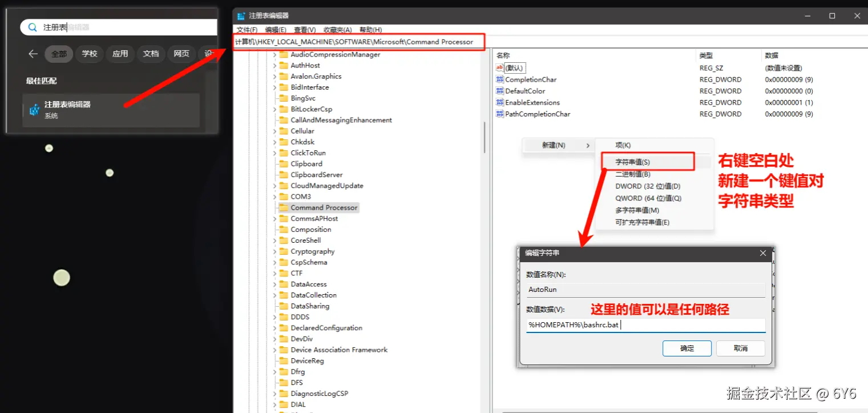Image resolution: width=868 pixels, height=413 pixels.
Task: Click the Command Processor folder icon
Action: tap(284, 207)
